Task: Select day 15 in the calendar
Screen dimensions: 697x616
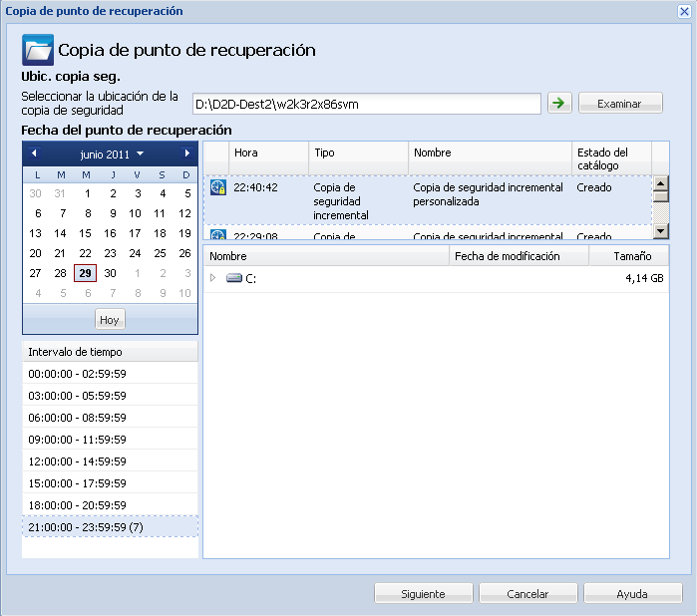Action: tap(86, 233)
